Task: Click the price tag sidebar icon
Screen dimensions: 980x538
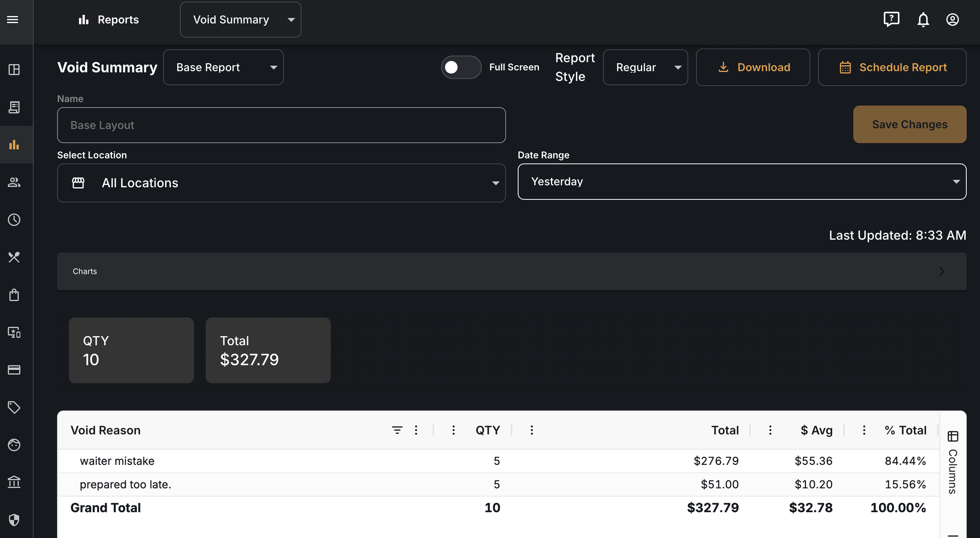Action: [14, 407]
